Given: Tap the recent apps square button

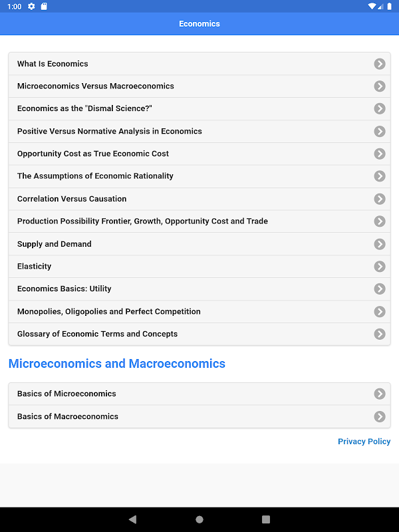Looking at the screenshot, I should (266, 519).
